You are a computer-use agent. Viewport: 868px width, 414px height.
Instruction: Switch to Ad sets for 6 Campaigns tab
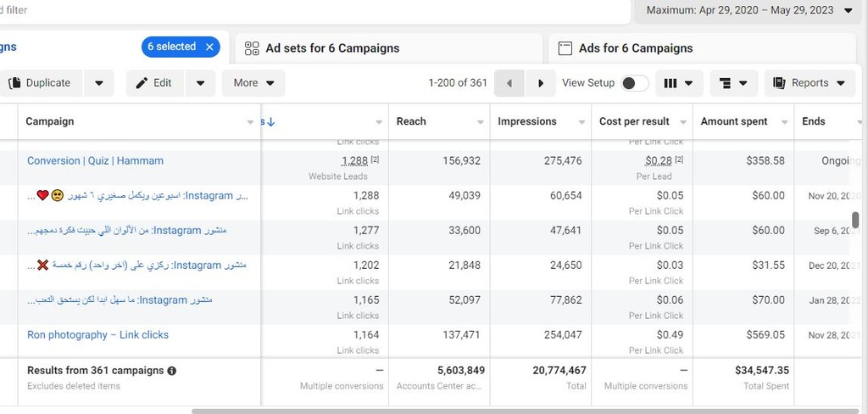coord(332,48)
